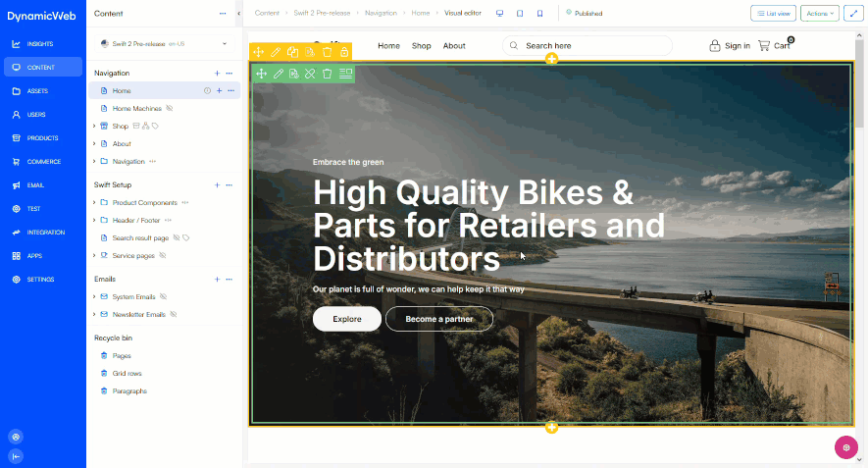Open the Navigation section three-dots menu
This screenshot has height=468, width=868.
(230, 74)
